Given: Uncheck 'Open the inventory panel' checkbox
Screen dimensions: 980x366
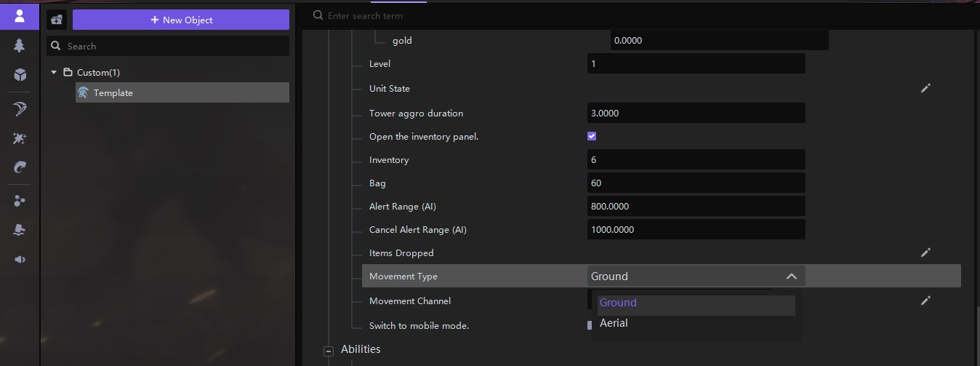Looking at the screenshot, I should 592,136.
